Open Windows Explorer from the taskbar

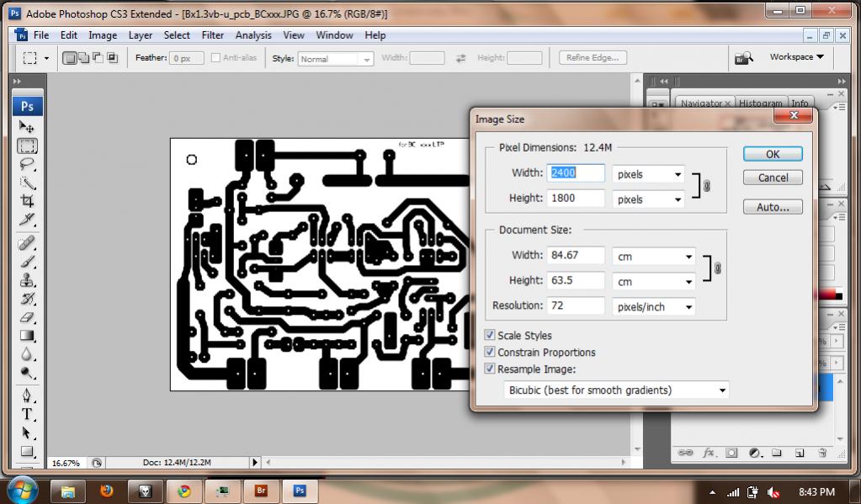tap(68, 491)
